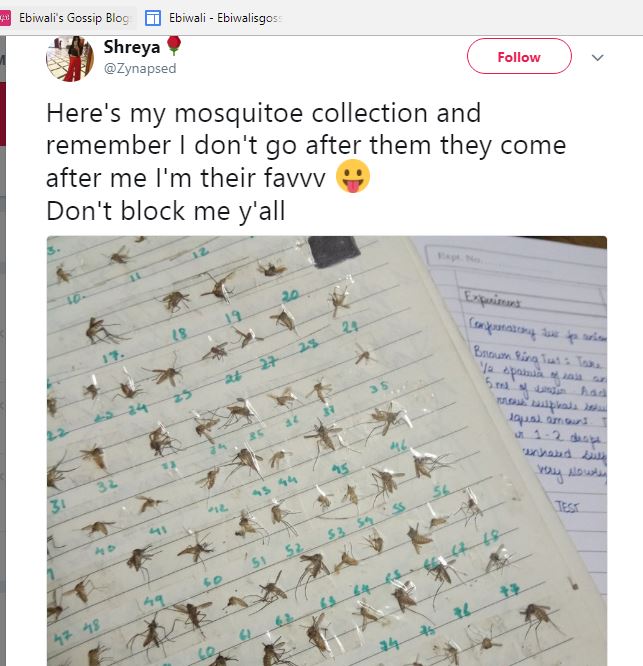
Task: Click the "Here's my mosquitoe collection" text line
Action: pos(263,112)
